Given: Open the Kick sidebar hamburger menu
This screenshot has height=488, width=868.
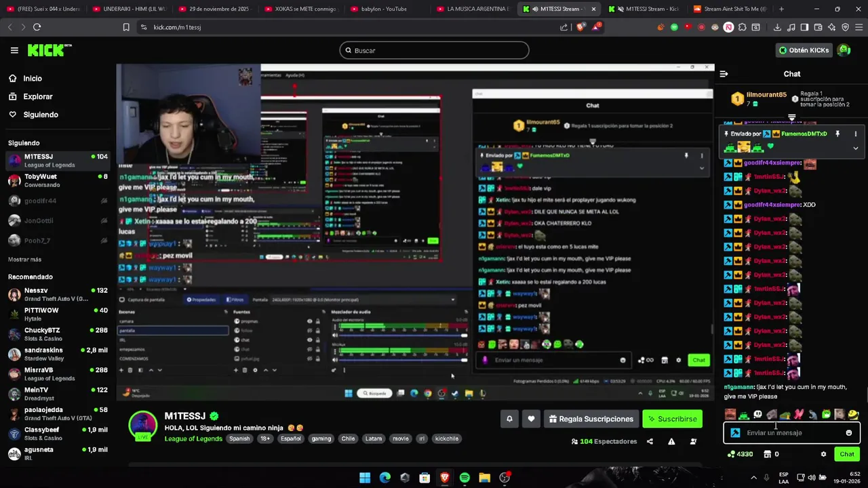Looking at the screenshot, I should click(x=14, y=50).
